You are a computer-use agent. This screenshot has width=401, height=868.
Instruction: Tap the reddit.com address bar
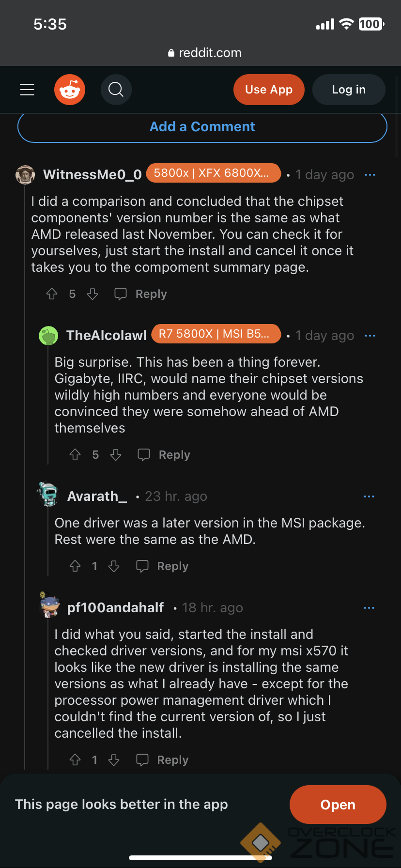204,53
